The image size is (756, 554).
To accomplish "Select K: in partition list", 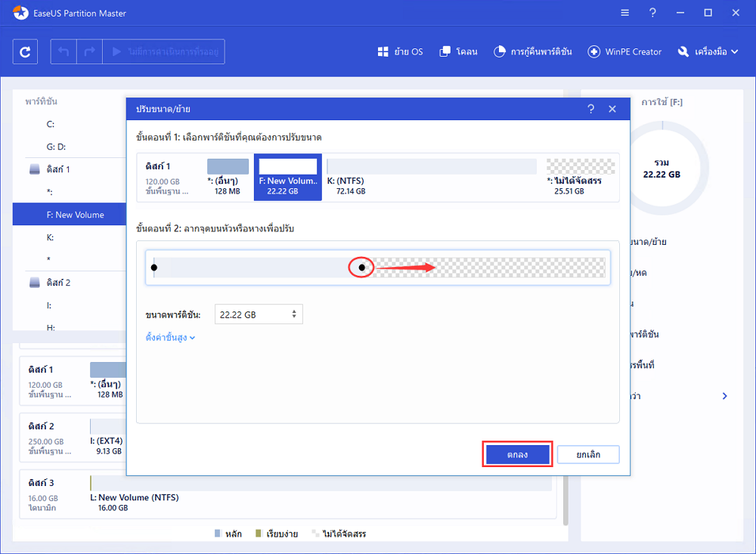I will (50, 237).
